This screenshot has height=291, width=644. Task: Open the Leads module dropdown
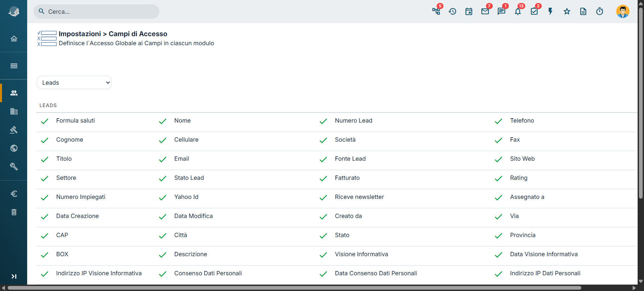click(x=74, y=82)
